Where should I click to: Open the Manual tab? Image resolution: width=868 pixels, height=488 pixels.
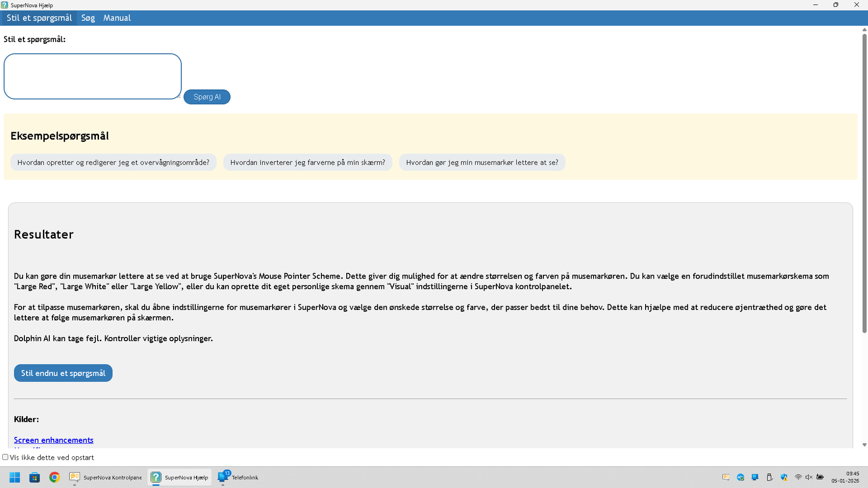[x=117, y=18]
